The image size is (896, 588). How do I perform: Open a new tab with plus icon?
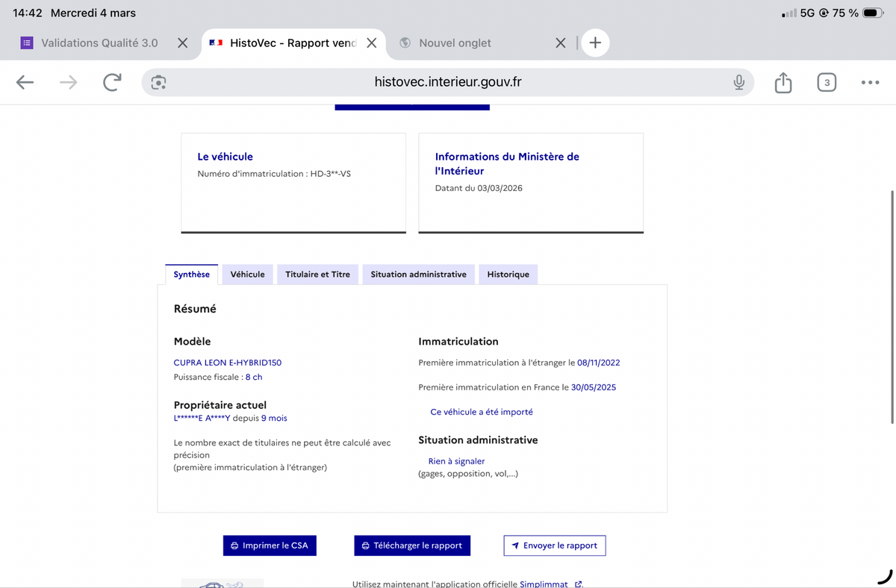point(595,43)
